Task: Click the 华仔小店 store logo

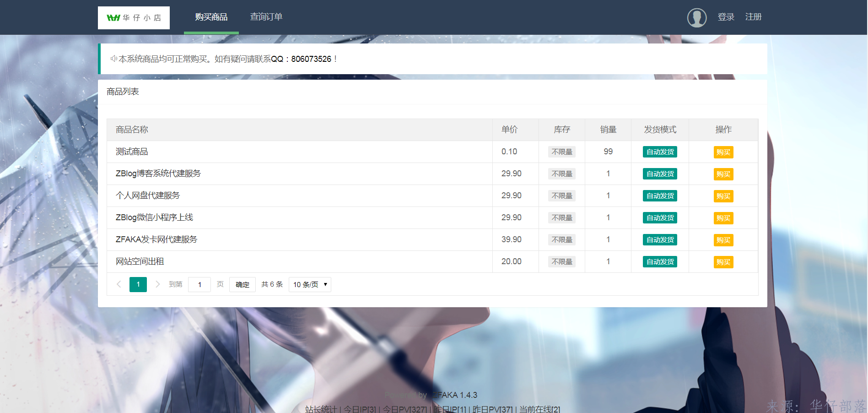Action: pos(134,18)
